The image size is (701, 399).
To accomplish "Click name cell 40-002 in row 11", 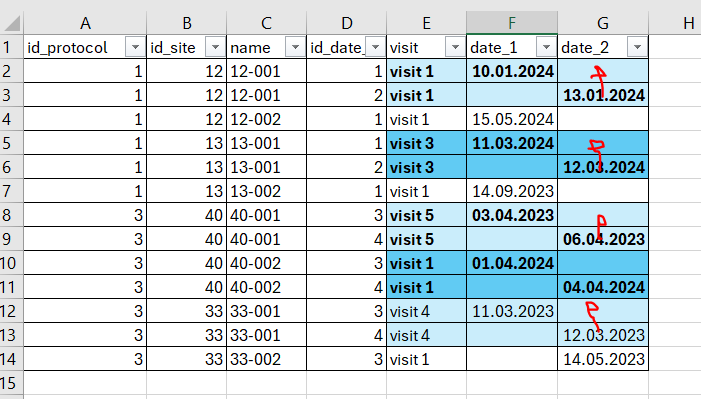I will tap(266, 287).
